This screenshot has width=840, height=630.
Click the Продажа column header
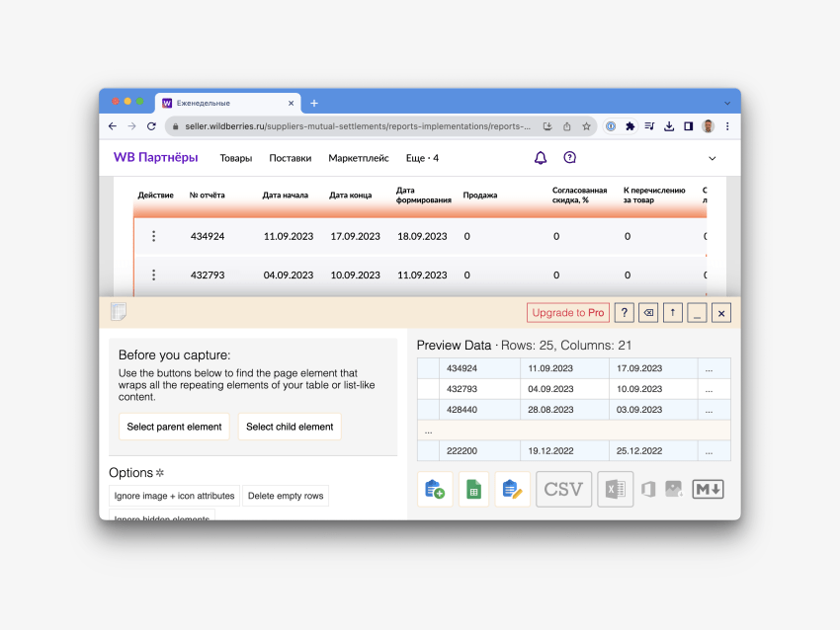coord(480,195)
